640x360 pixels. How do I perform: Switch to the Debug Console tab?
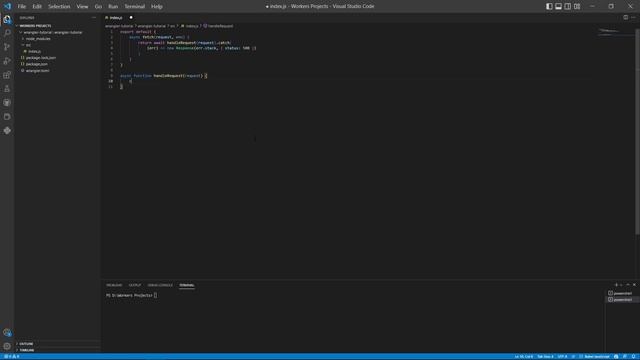160,285
